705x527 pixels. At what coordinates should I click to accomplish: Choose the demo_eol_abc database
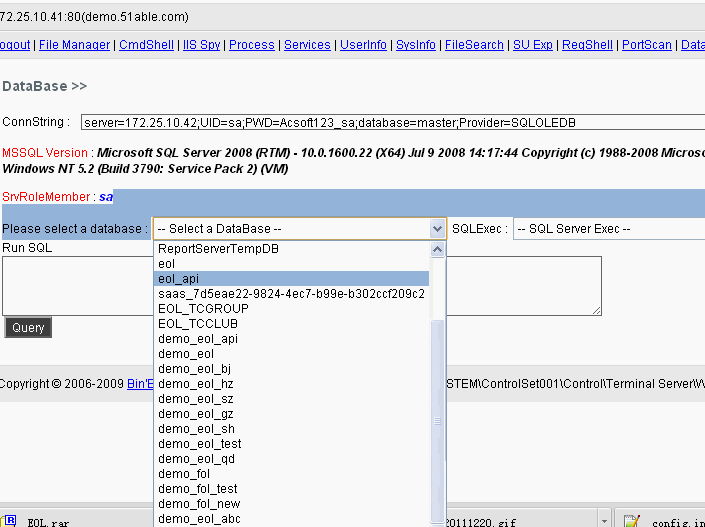[x=291, y=518]
